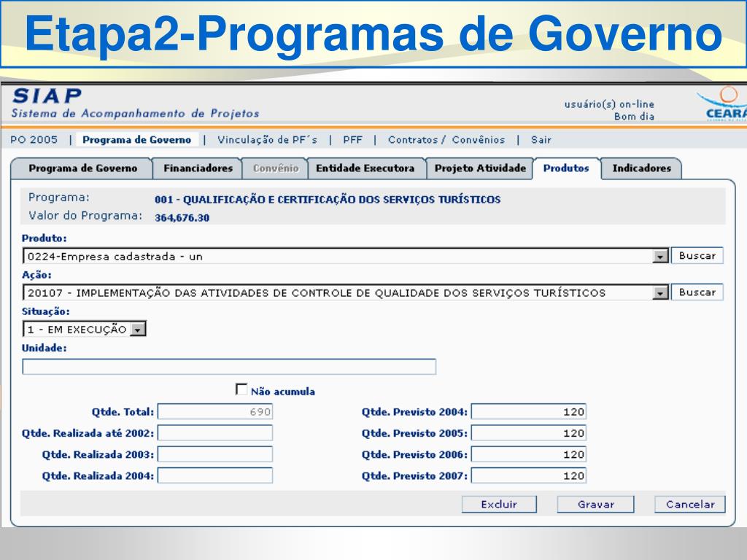
Task: Click Buscar next to Ação
Action: click(x=697, y=292)
